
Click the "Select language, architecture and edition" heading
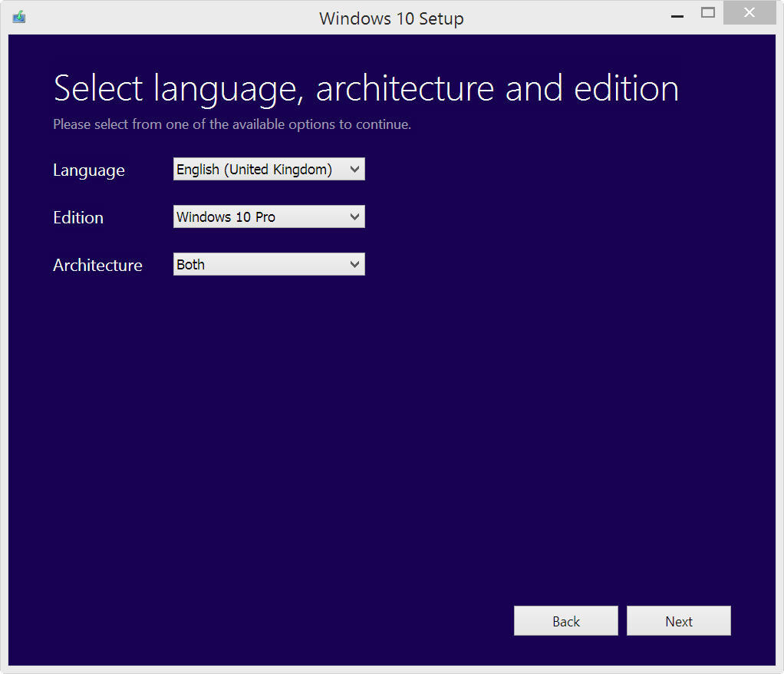(x=366, y=89)
